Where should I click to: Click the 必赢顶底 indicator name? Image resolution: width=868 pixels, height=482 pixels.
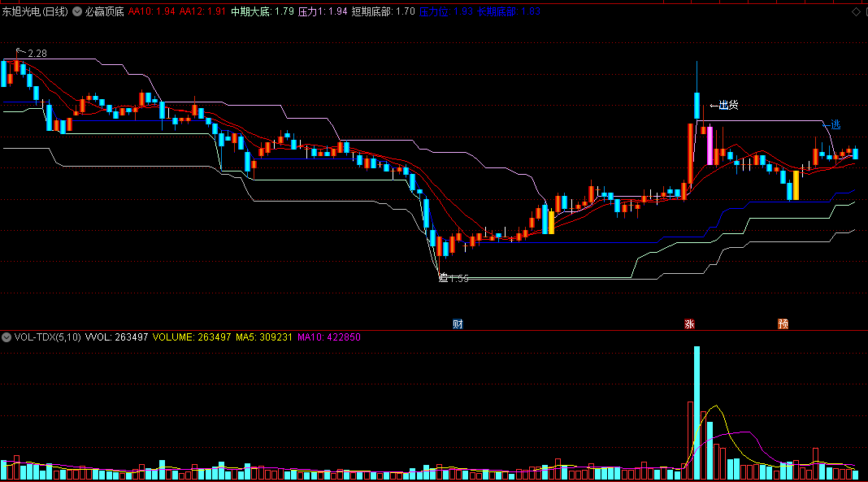(x=104, y=11)
